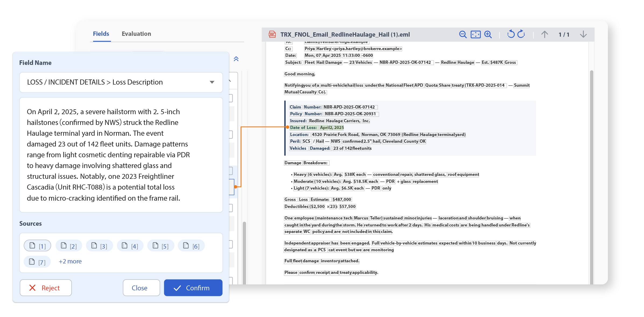Zoom out the document viewer
The image size is (644, 317).
point(463,34)
